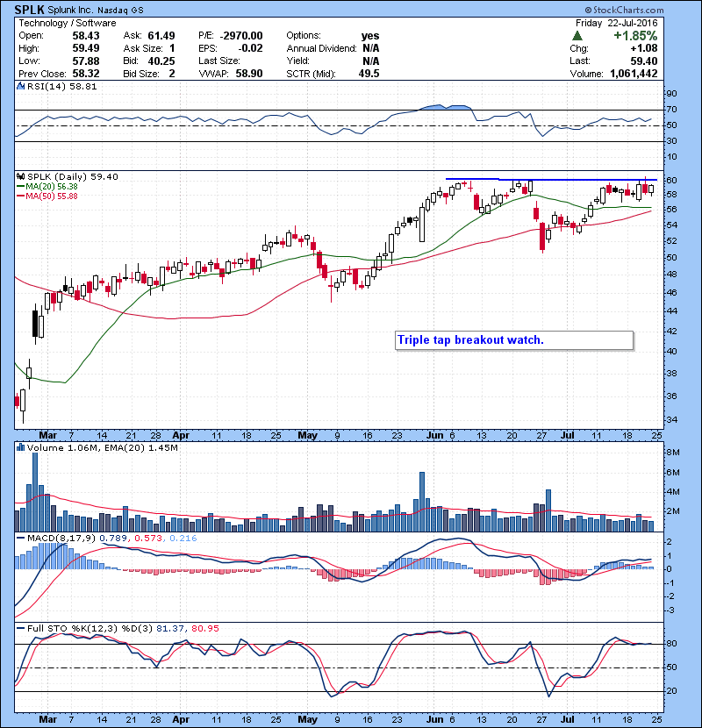Click the Triple tap breakout watch annotation box
The image size is (702, 728).
click(514, 340)
